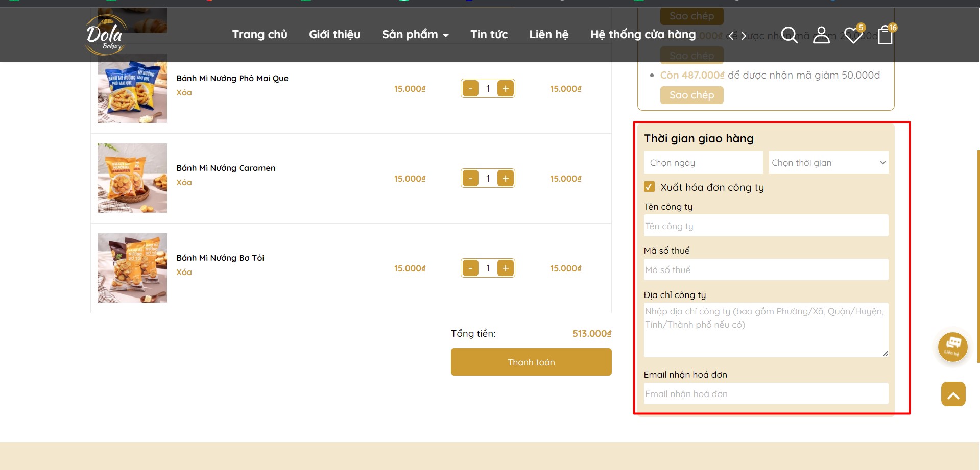The width and height of the screenshot is (980, 470).
Task: Focus the Email nhận hoá đơn input
Action: (x=766, y=393)
